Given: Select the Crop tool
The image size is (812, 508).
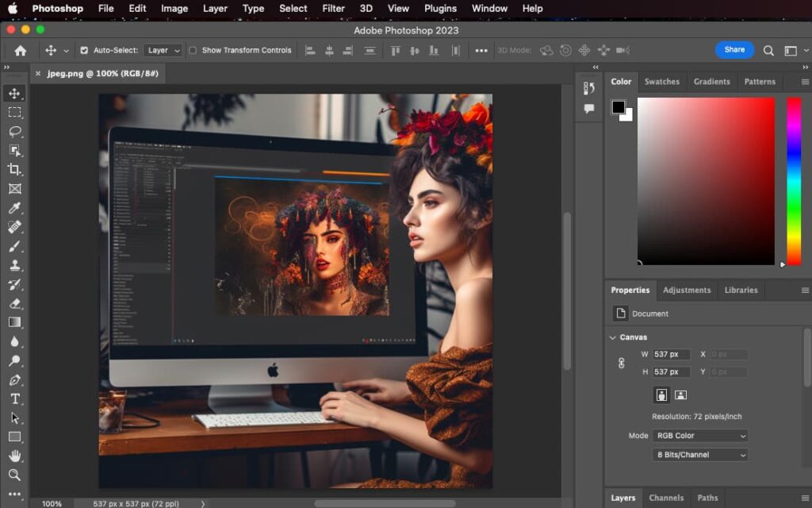Looking at the screenshot, I should (x=15, y=169).
